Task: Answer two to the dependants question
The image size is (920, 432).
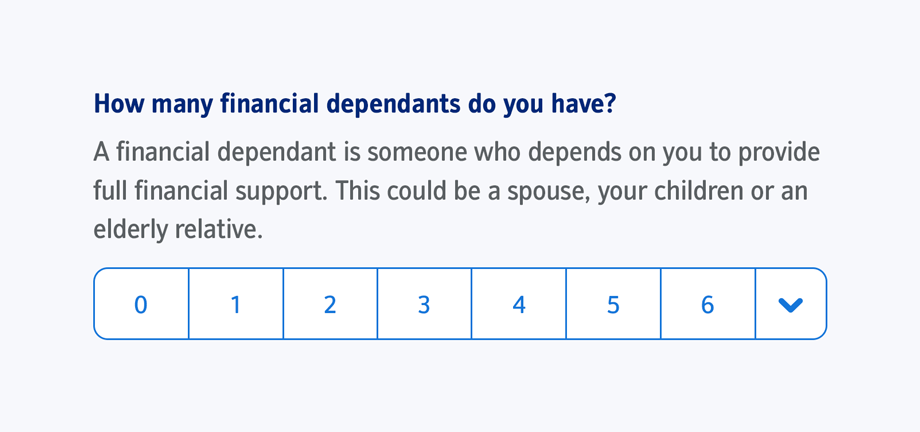Action: [330, 304]
